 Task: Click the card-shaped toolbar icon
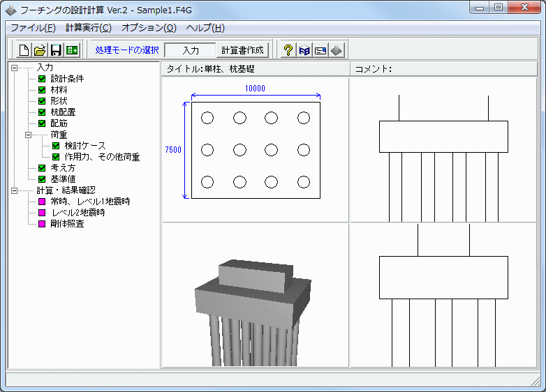click(320, 50)
